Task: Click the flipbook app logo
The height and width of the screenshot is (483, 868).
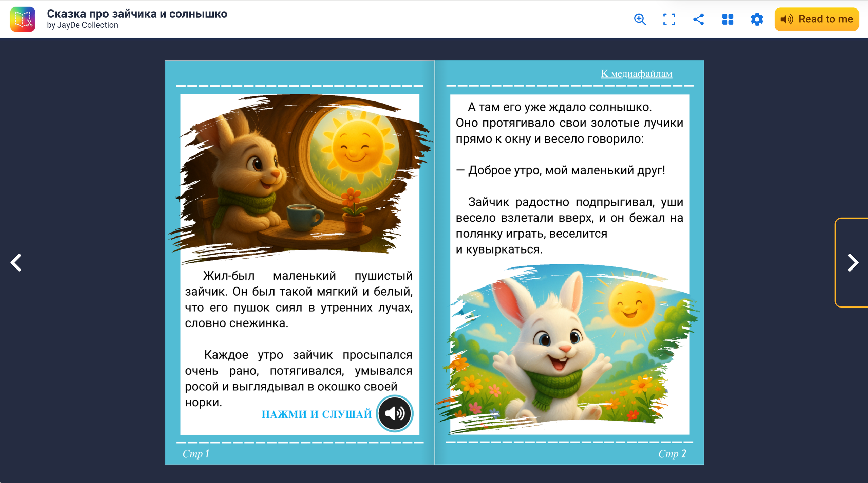Action: pos(22,19)
